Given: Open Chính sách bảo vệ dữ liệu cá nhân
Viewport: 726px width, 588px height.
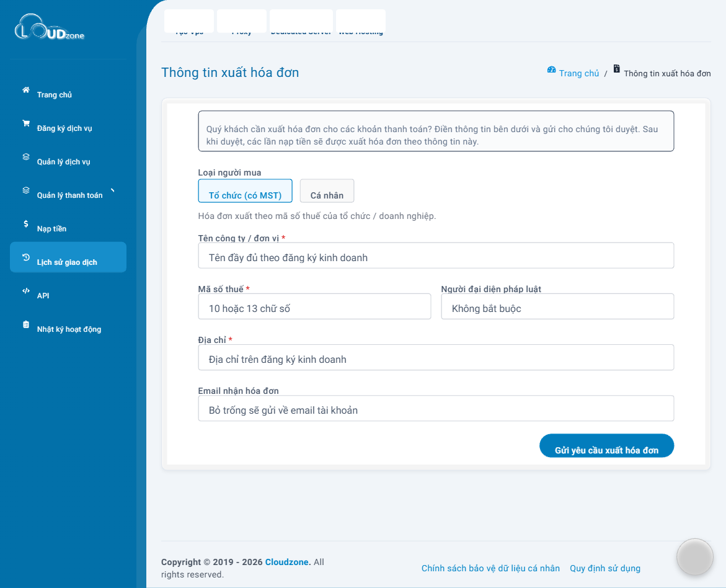Looking at the screenshot, I should 490,568.
